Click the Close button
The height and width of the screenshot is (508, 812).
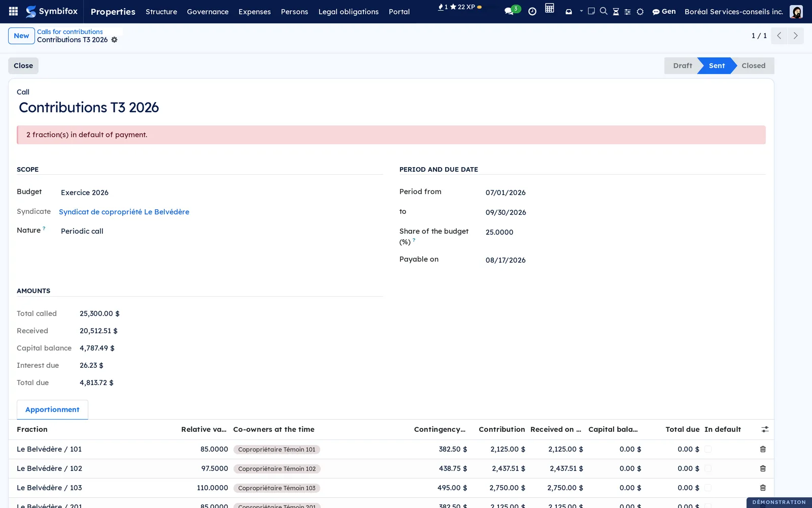point(23,66)
